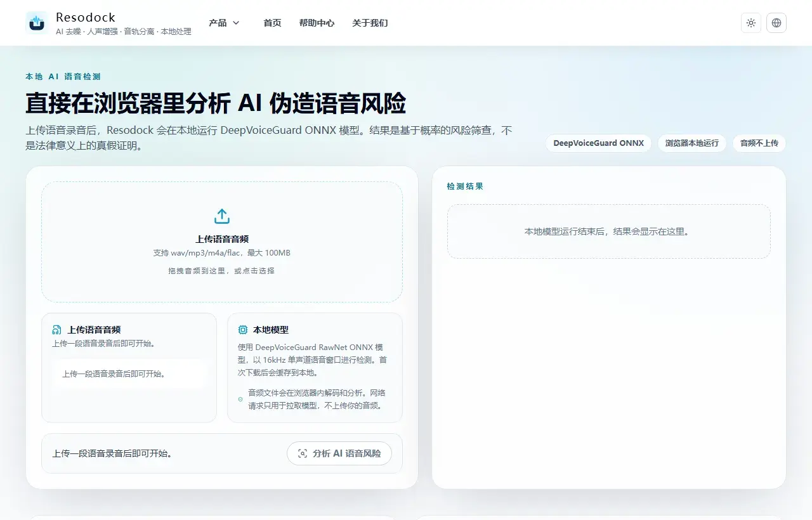
Task: Go to 首页 in the navigation
Action: [x=272, y=23]
